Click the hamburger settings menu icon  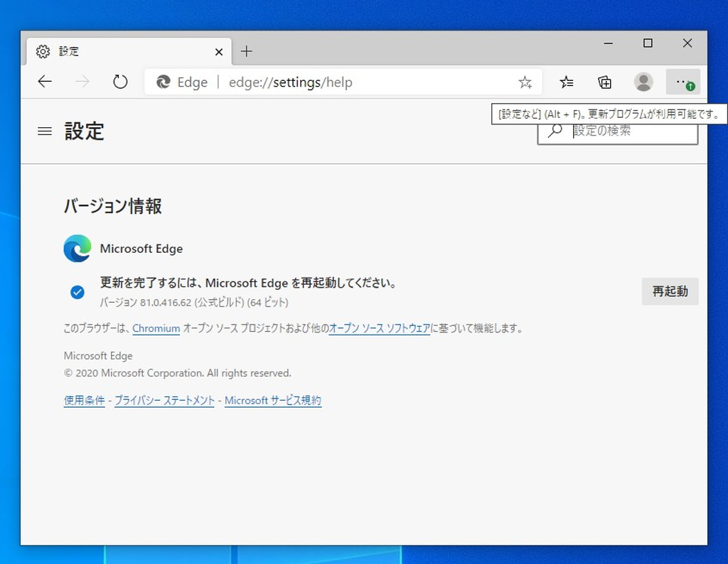tap(44, 131)
